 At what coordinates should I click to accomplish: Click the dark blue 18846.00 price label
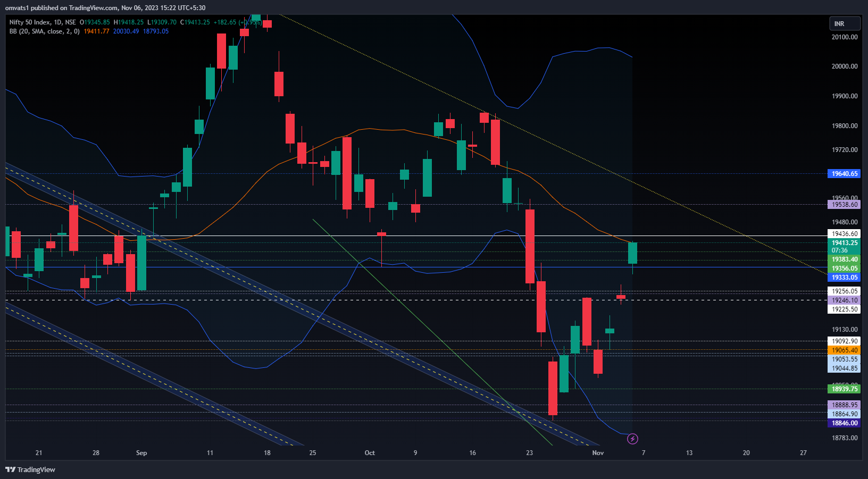[844, 423]
